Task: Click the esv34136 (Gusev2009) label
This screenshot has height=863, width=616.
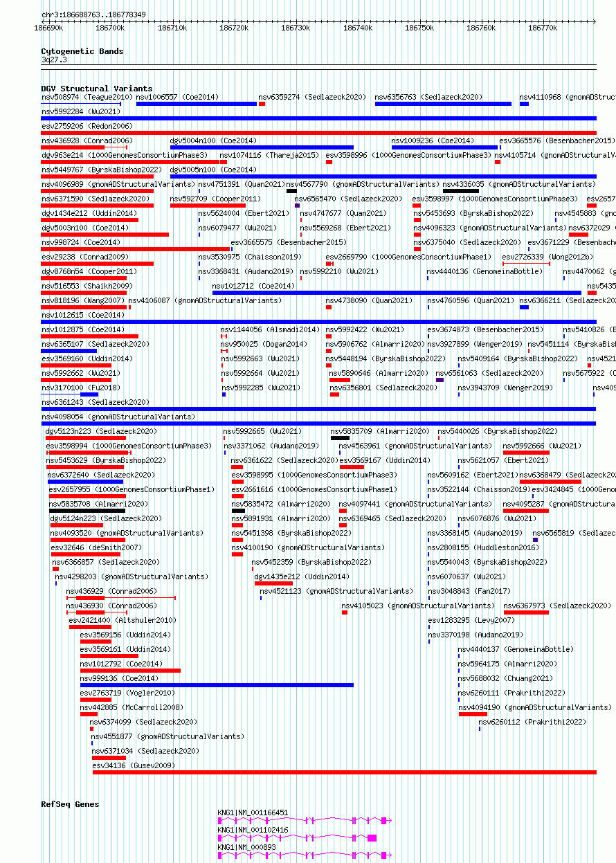Action: pos(134,765)
